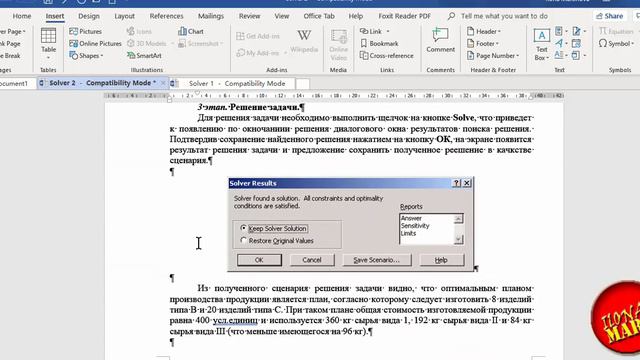Close the Solver 2 document tab
This screenshot has height=360, width=640.
coord(163,83)
